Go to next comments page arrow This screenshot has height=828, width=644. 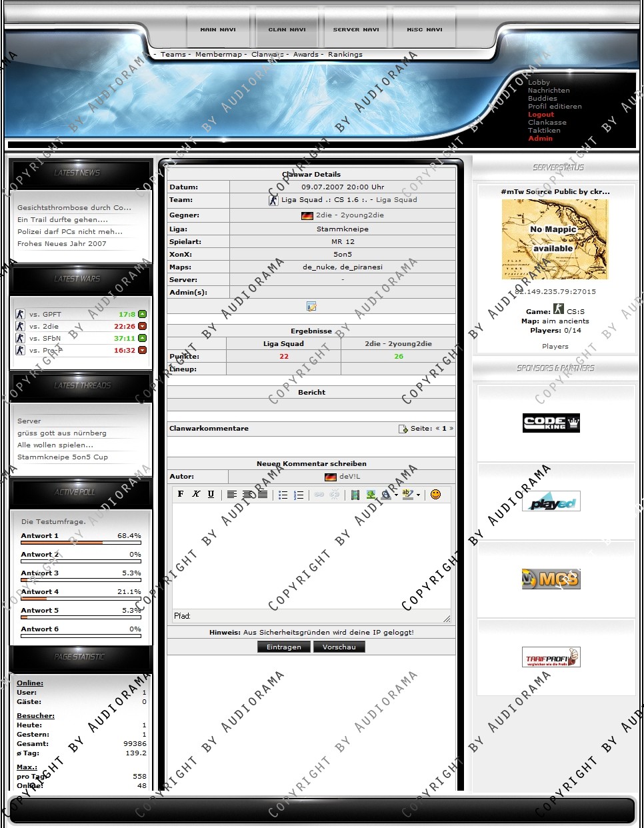pos(451,429)
